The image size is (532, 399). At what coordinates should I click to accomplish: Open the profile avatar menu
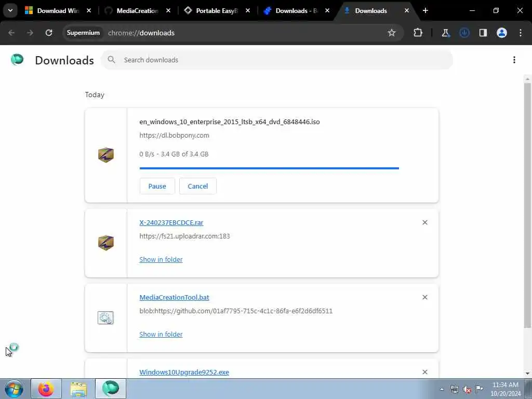click(x=502, y=33)
